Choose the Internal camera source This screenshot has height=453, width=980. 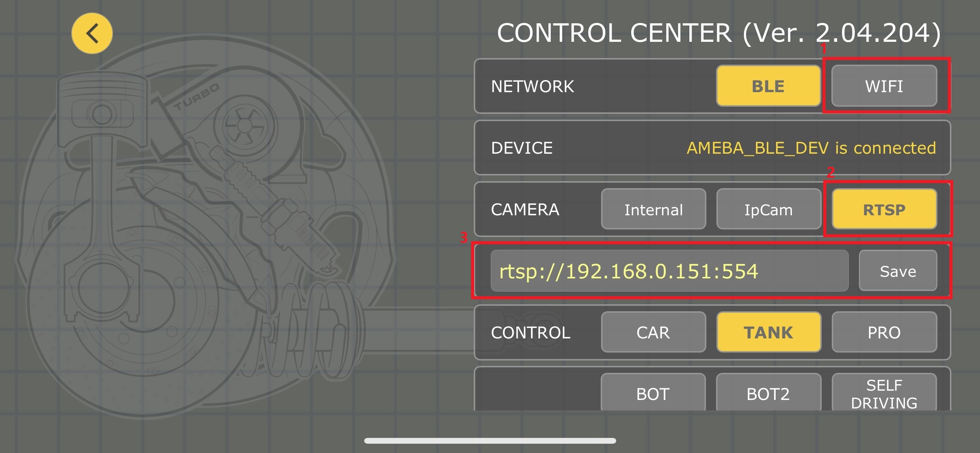pos(653,209)
